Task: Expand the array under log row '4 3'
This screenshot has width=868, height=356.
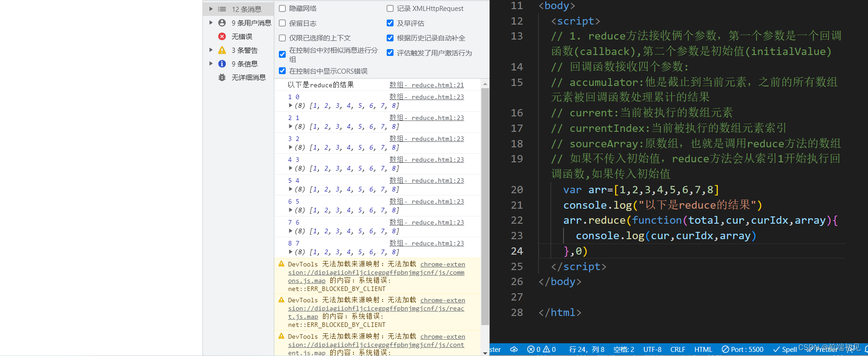Action: tap(291, 168)
